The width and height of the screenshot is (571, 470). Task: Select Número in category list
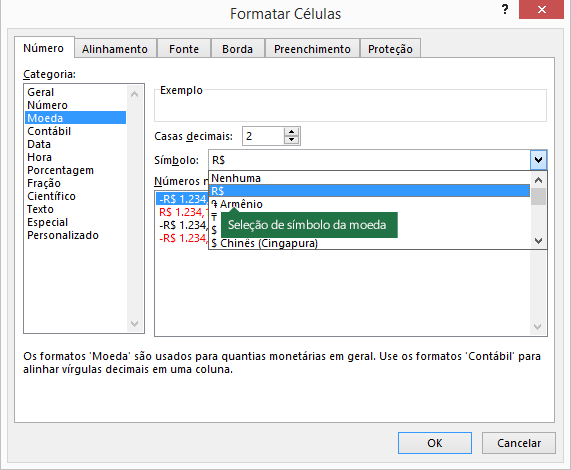pos(76,105)
